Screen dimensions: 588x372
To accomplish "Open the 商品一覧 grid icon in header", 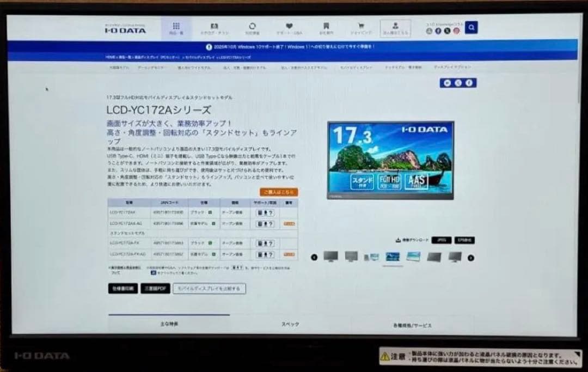I will pyautogui.click(x=176, y=25).
